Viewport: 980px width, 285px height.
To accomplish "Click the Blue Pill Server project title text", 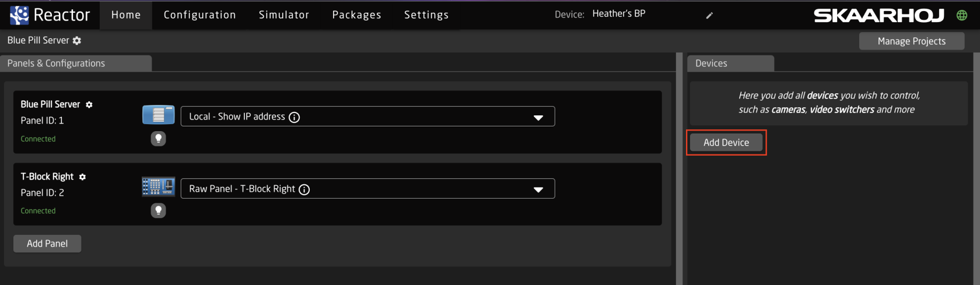I will (x=38, y=40).
